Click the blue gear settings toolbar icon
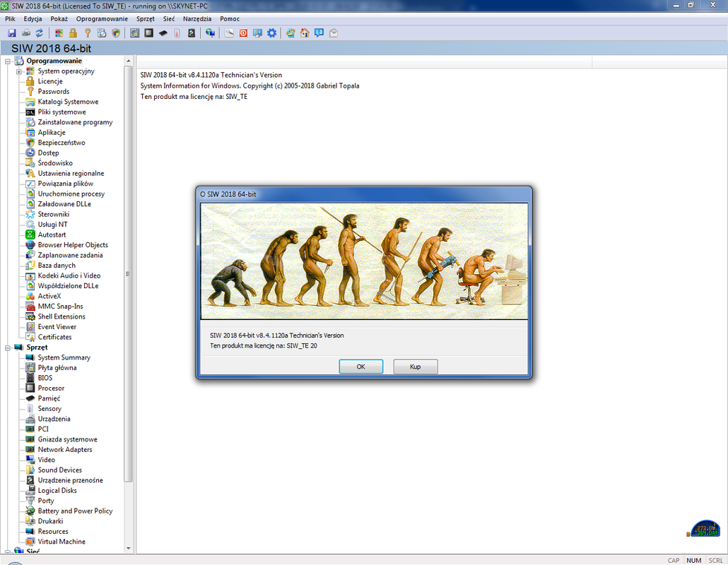 point(271,33)
